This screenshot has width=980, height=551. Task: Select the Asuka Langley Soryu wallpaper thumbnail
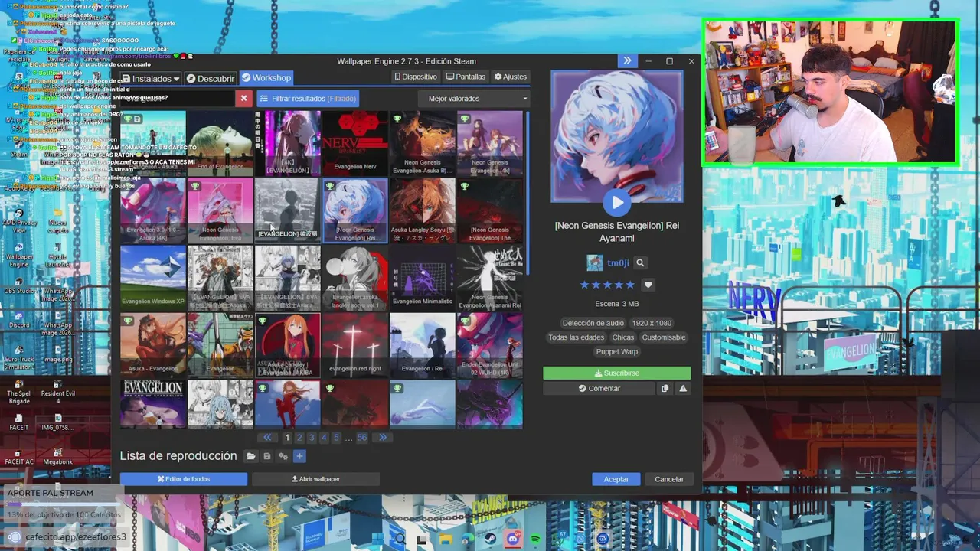click(x=423, y=210)
